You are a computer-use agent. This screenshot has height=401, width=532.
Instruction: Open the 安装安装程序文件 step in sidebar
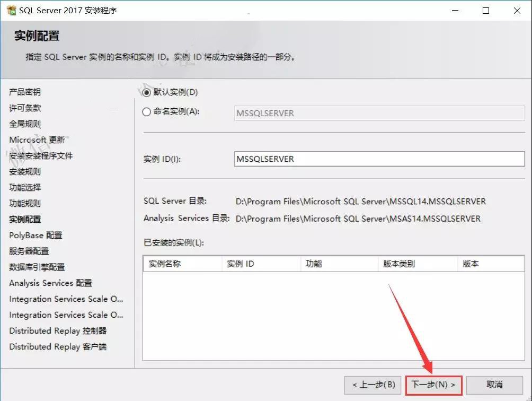point(41,156)
